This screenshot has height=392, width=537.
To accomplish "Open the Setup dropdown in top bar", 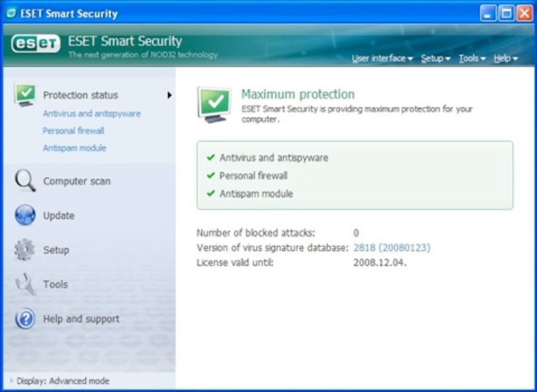I will click(436, 58).
